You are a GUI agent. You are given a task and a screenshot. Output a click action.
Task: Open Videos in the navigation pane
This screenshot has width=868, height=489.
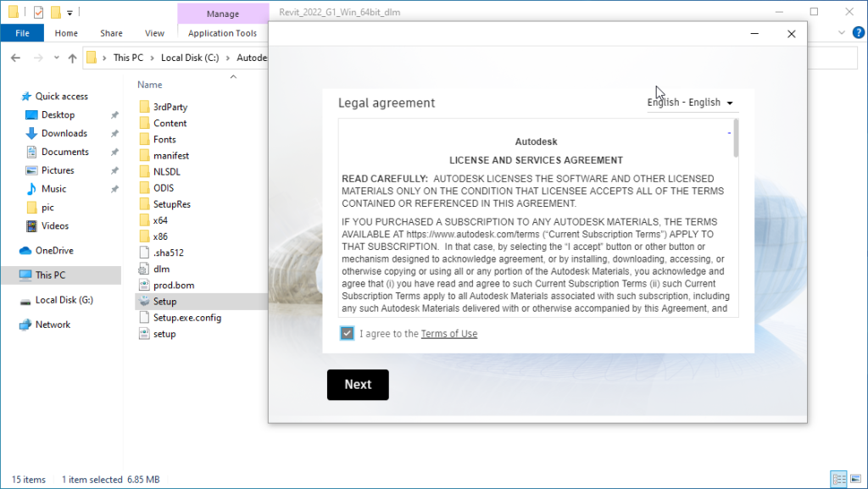[55, 225]
